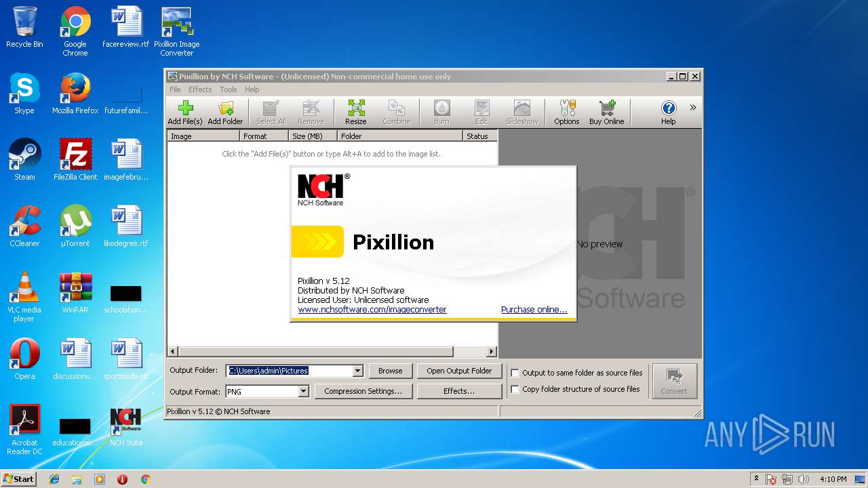Image resolution: width=868 pixels, height=488 pixels.
Task: Select the WinRAR desktop shortcut
Action: click(x=75, y=293)
